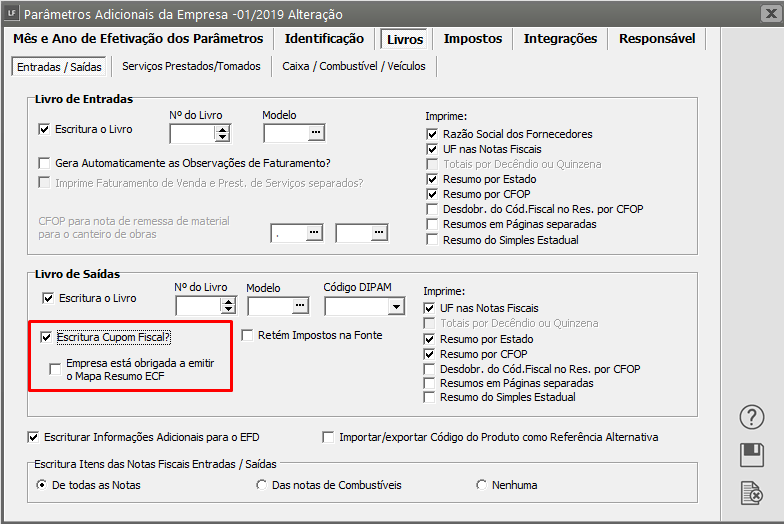Screen dimensions: 784x524
Task: Check Resumo do Simples Estadual under Entradas
Action: 432,240
